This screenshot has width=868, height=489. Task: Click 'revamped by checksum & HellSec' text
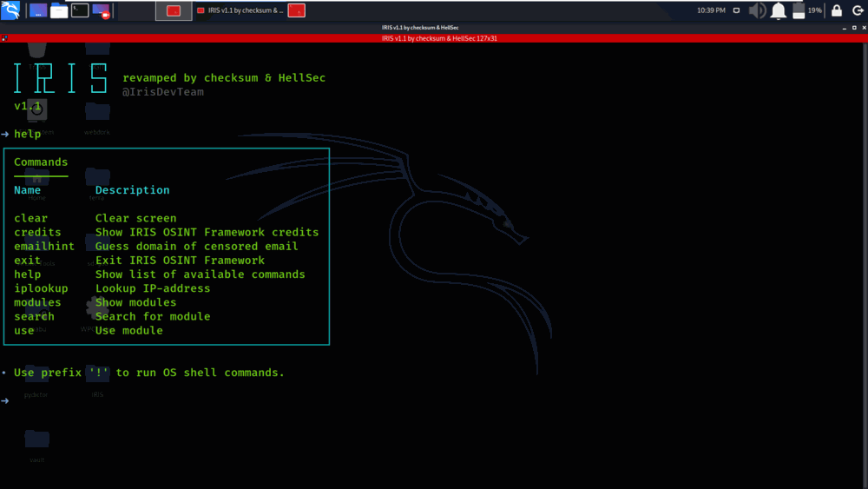click(x=224, y=78)
